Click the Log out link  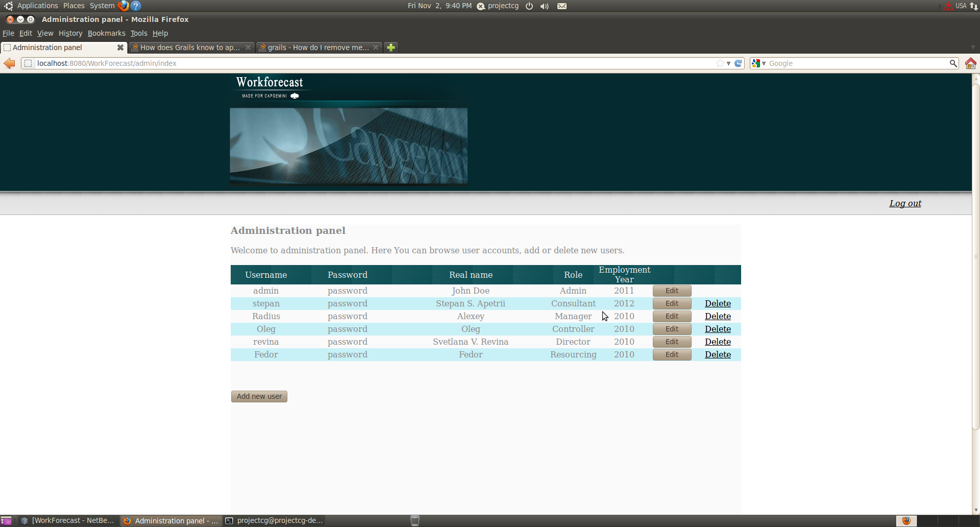click(x=905, y=203)
